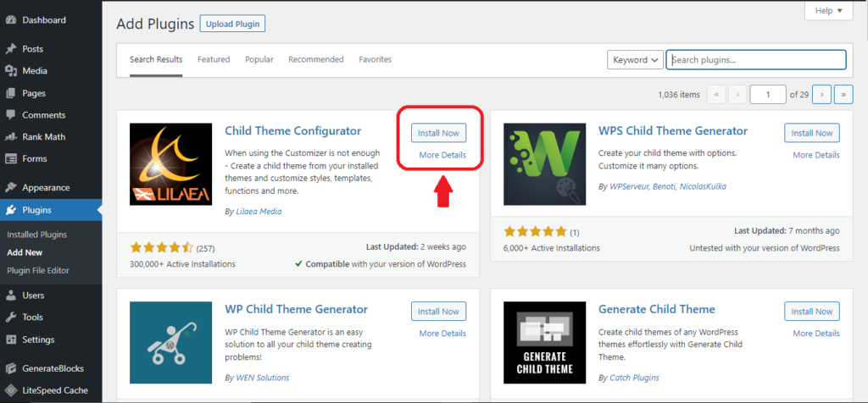868x403 pixels.
Task: Open WEN Solutions author link
Action: coord(263,378)
